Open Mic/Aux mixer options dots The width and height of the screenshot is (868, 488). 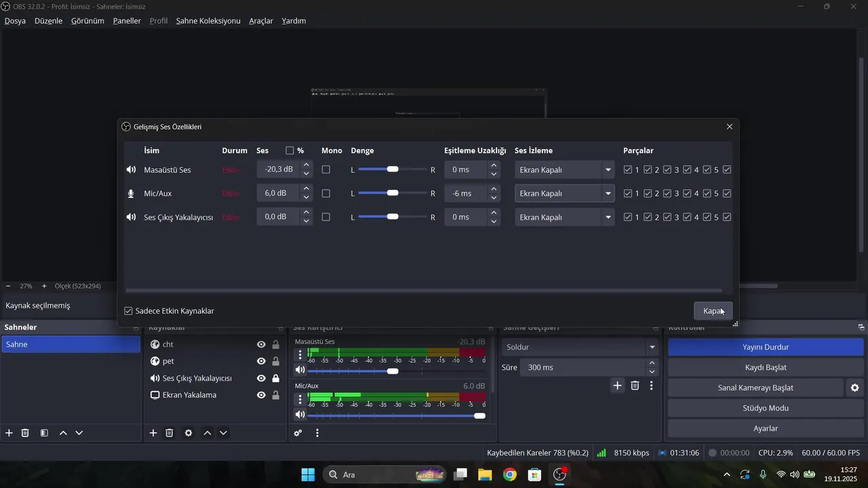pos(300,399)
